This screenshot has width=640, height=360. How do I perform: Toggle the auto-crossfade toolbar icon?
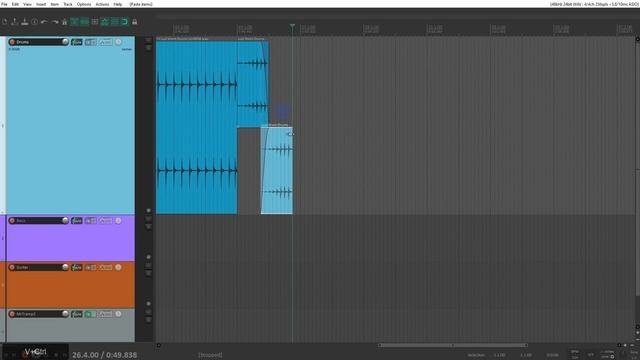click(x=75, y=22)
